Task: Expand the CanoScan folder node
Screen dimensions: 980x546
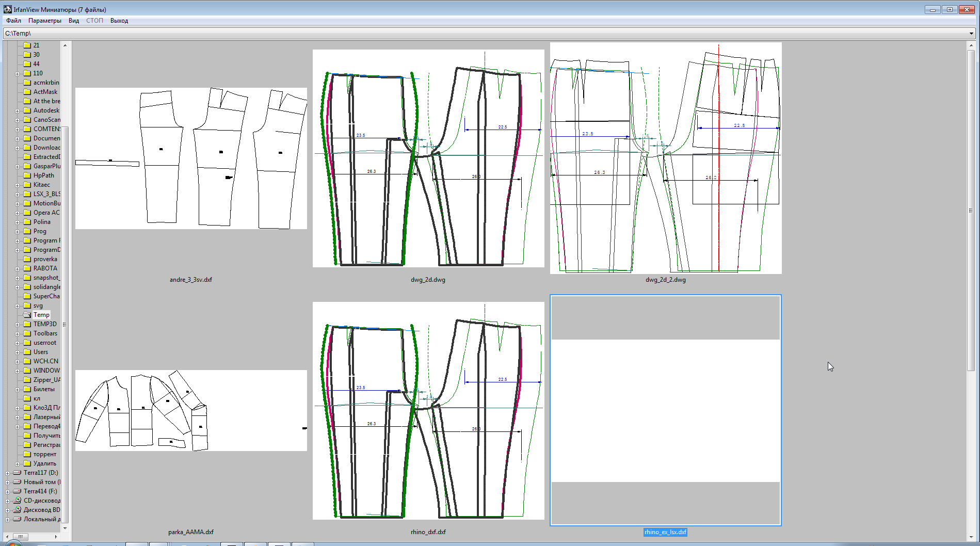Action: point(17,120)
